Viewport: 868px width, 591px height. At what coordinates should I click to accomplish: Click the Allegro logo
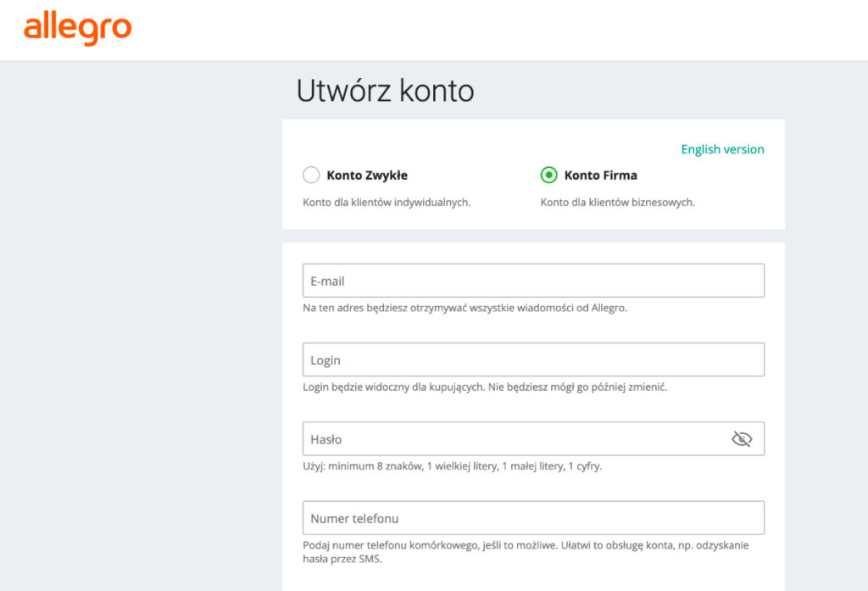[x=77, y=28]
